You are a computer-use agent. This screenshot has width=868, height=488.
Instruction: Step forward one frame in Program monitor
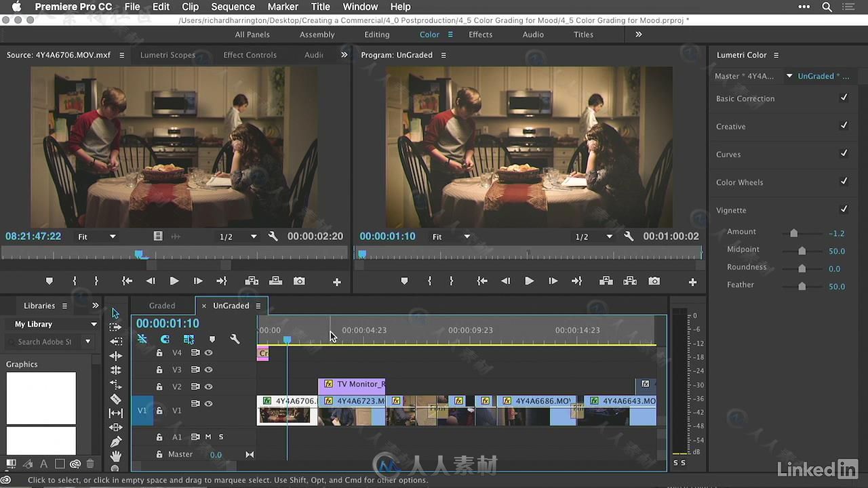click(x=553, y=281)
